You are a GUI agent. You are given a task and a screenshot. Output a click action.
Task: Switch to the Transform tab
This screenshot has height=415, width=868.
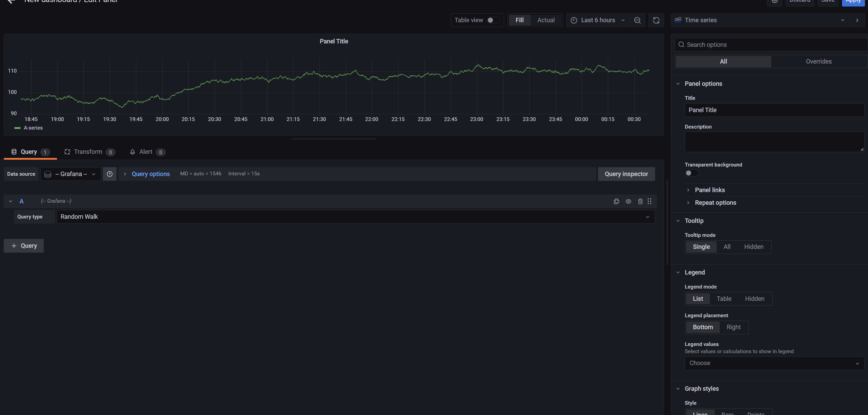(88, 152)
